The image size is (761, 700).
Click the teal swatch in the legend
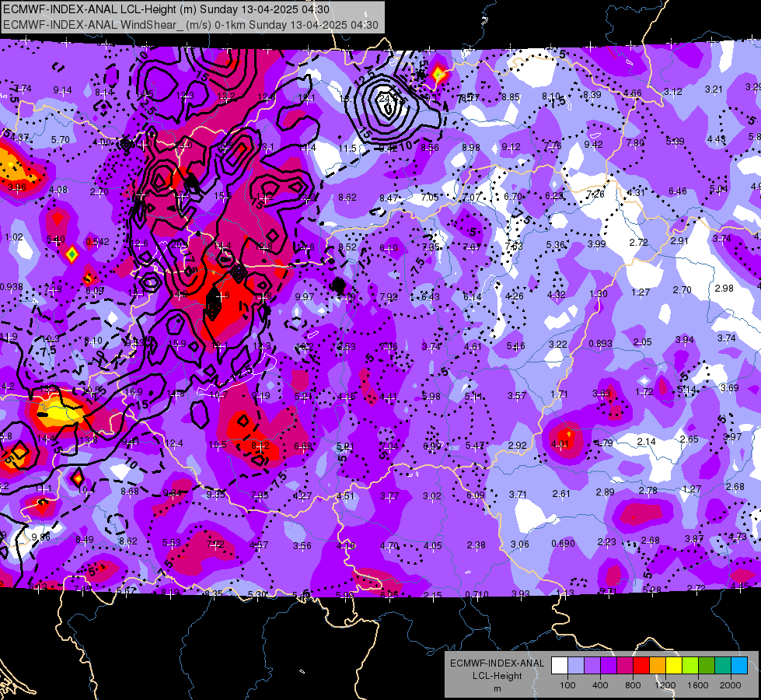[x=723, y=666]
